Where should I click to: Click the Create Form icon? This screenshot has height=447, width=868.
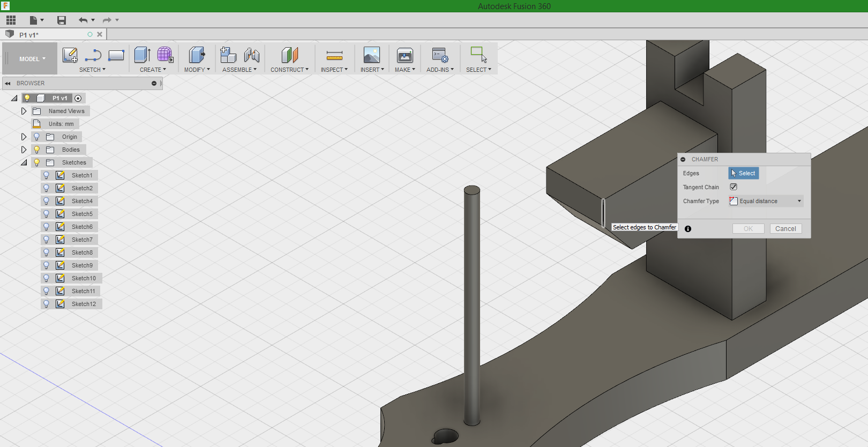[x=165, y=55]
